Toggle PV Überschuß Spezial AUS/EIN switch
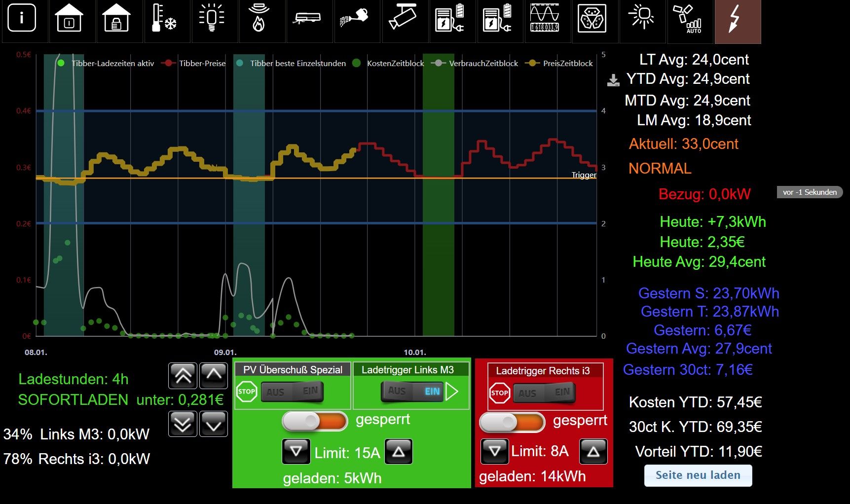This screenshot has width=850, height=504. [x=292, y=392]
